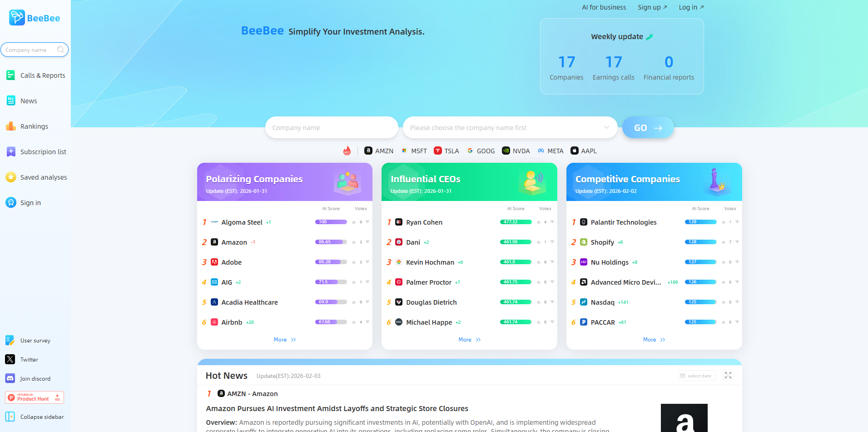Open the News section
This screenshot has width=868, height=432.
22,101
